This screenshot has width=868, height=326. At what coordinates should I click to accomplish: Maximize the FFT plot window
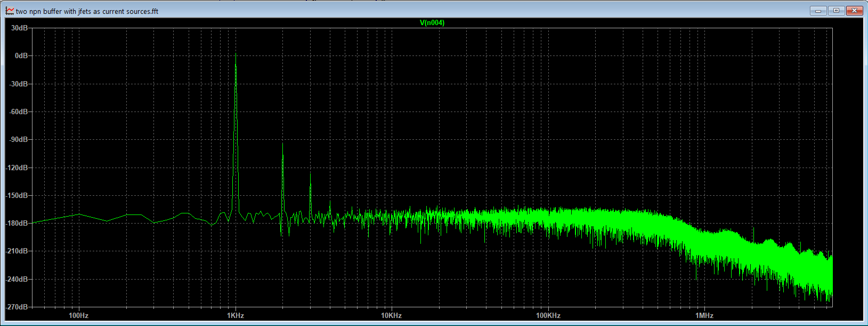pos(837,11)
